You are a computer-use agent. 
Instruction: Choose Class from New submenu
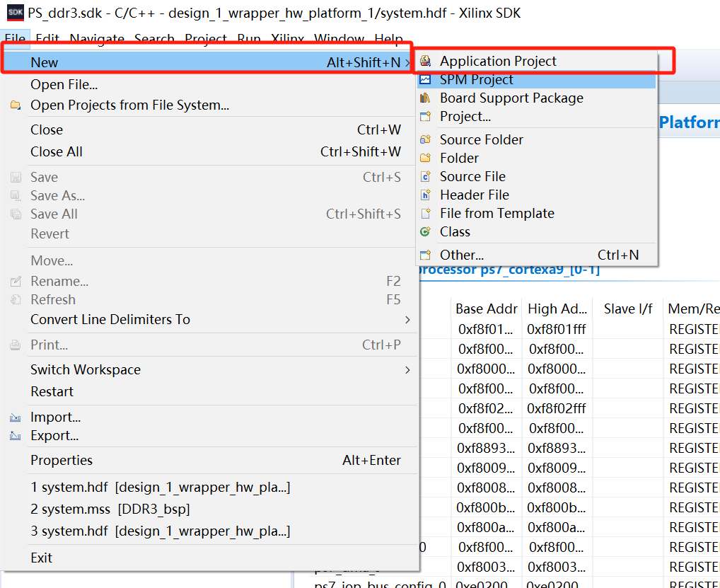[x=538, y=231]
